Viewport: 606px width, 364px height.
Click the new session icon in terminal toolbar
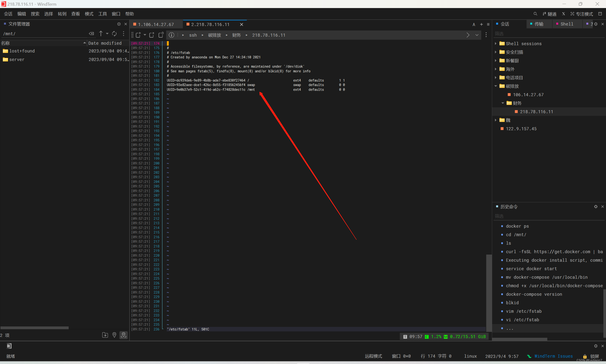click(x=138, y=35)
